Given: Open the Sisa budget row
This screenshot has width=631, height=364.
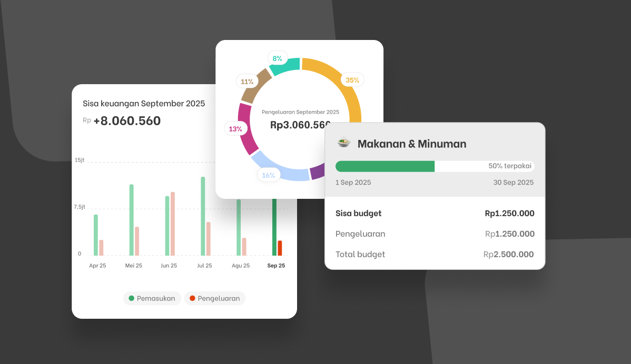Looking at the screenshot, I should point(435,214).
